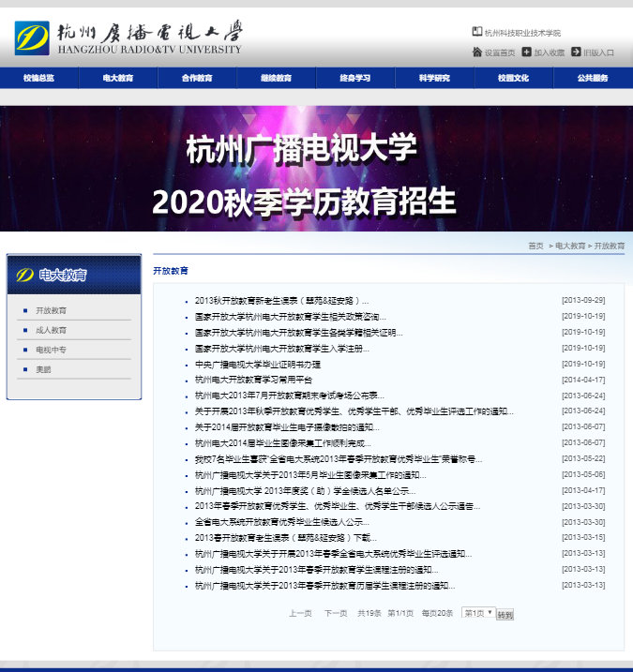Click the university logo emblem in the header
Screen dimensions: 633x672
pos(32,38)
